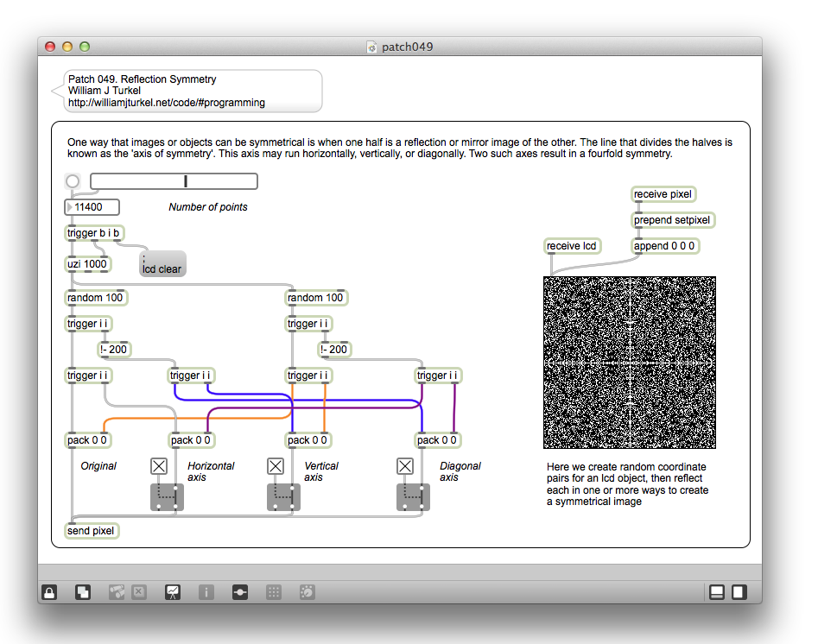This screenshot has width=818, height=644.
Task: Enable the Vertical axis toggle box
Action: [276, 466]
